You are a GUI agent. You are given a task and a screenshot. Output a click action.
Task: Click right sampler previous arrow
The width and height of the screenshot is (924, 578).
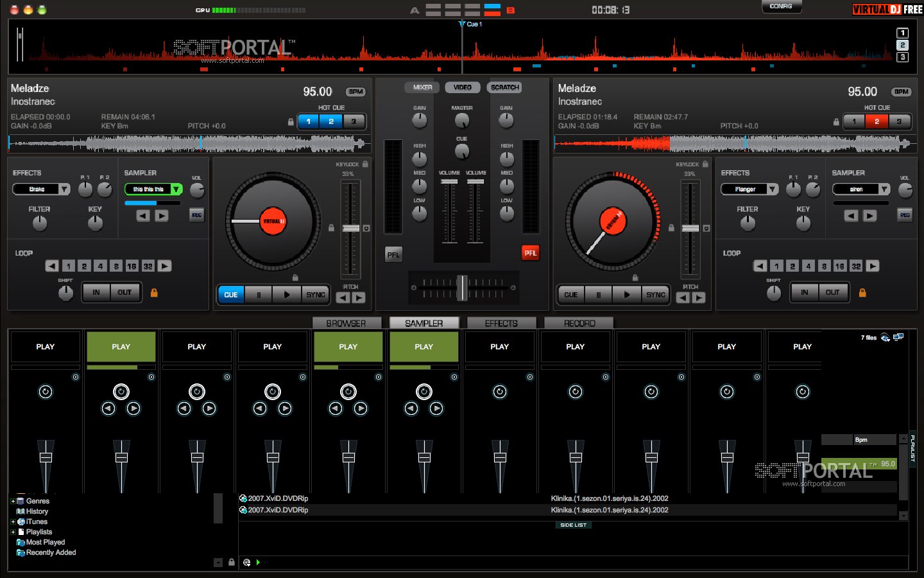pos(851,216)
